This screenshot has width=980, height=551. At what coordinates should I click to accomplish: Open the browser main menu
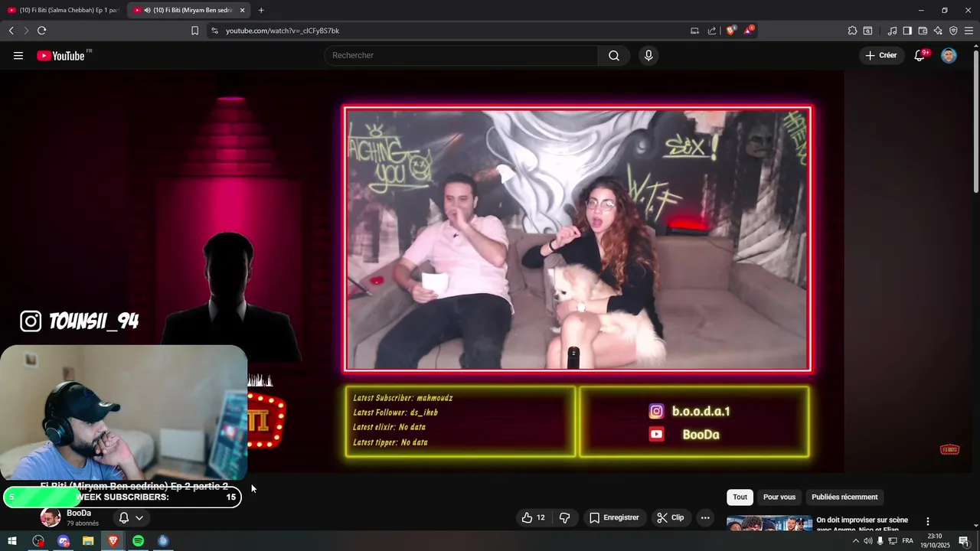(969, 31)
